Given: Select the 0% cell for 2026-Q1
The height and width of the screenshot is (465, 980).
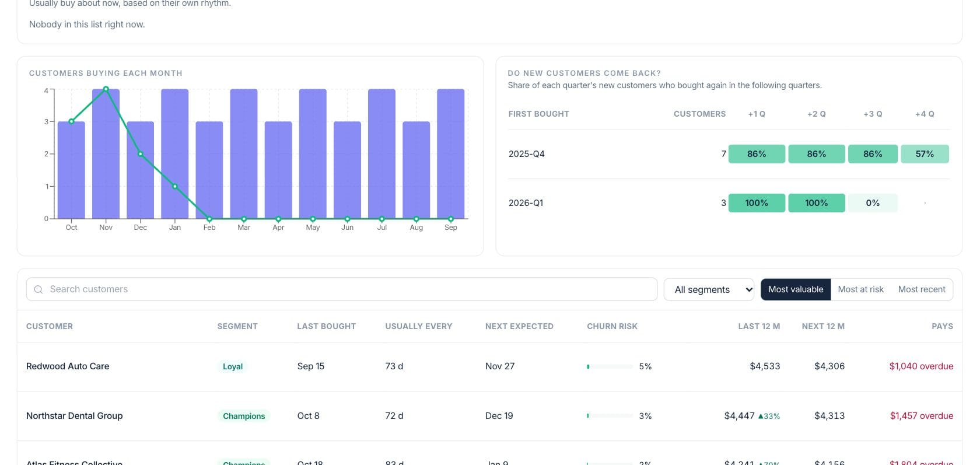Looking at the screenshot, I should 873,203.
